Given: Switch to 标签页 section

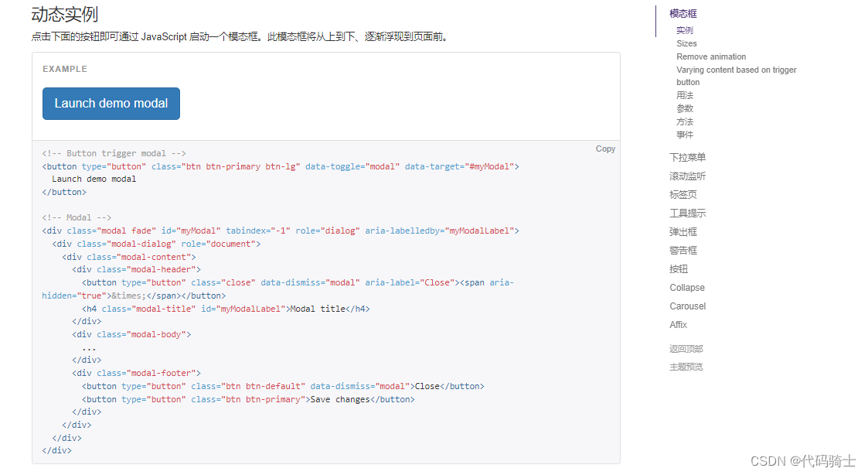Looking at the screenshot, I should pyautogui.click(x=682, y=195).
